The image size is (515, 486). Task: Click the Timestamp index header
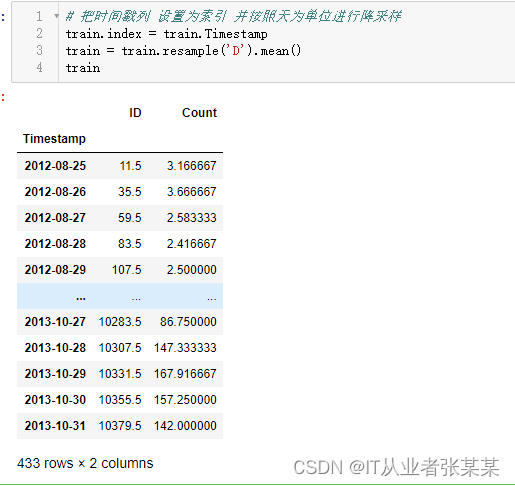[54, 139]
